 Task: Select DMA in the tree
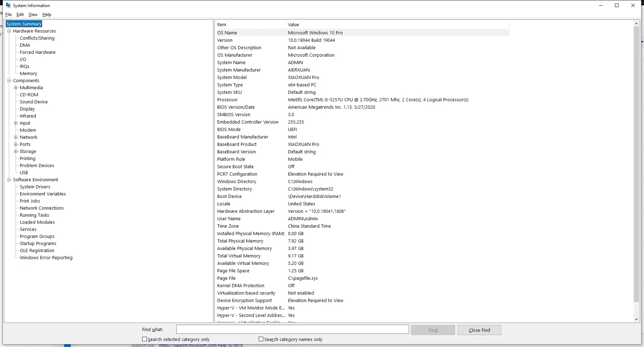(x=25, y=45)
